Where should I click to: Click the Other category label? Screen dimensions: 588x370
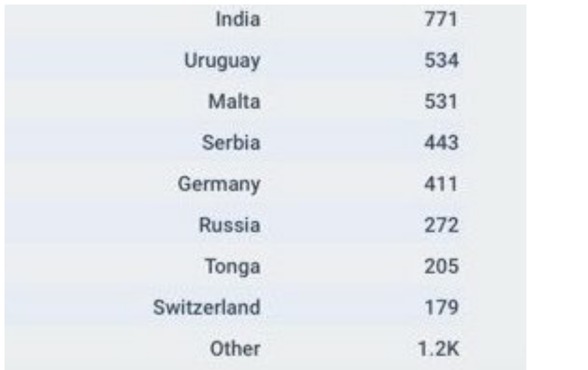(235, 348)
